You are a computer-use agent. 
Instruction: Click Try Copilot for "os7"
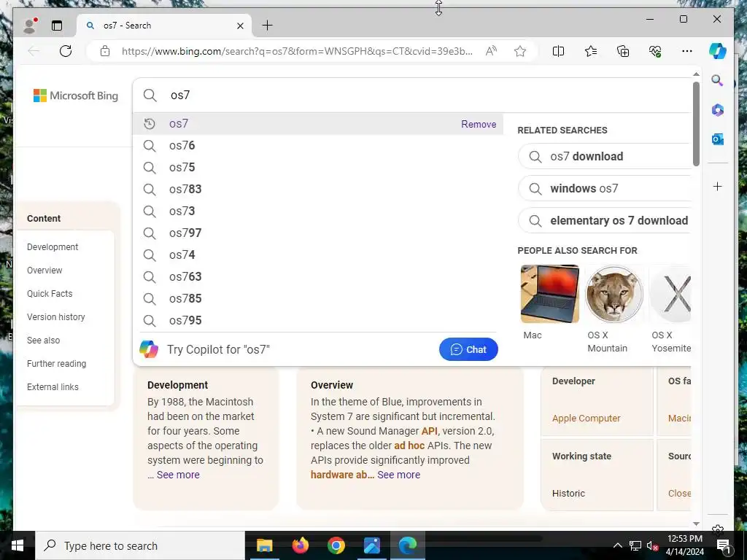pos(218,349)
